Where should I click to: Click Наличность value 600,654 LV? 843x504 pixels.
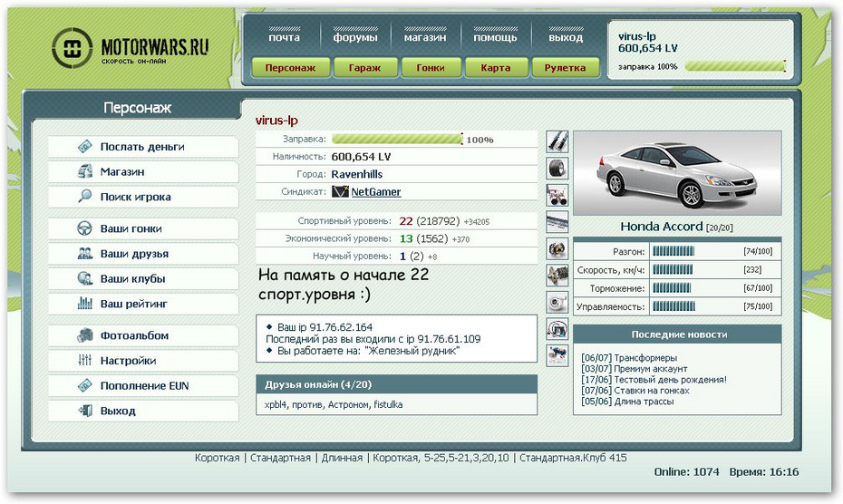pyautogui.click(x=361, y=157)
